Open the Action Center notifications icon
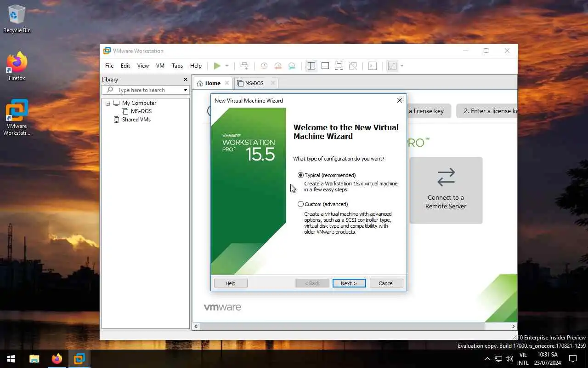The width and height of the screenshot is (588, 368). (573, 359)
